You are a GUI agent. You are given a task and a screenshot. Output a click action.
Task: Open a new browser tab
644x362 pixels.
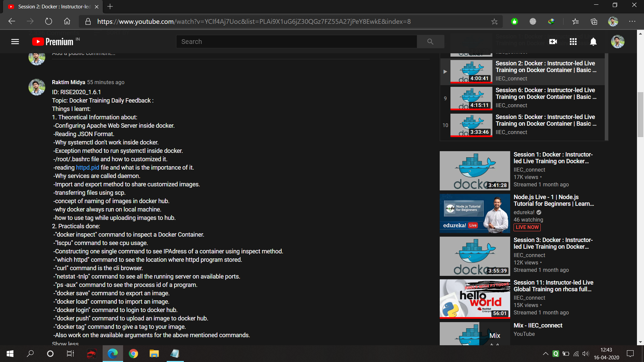point(110,7)
